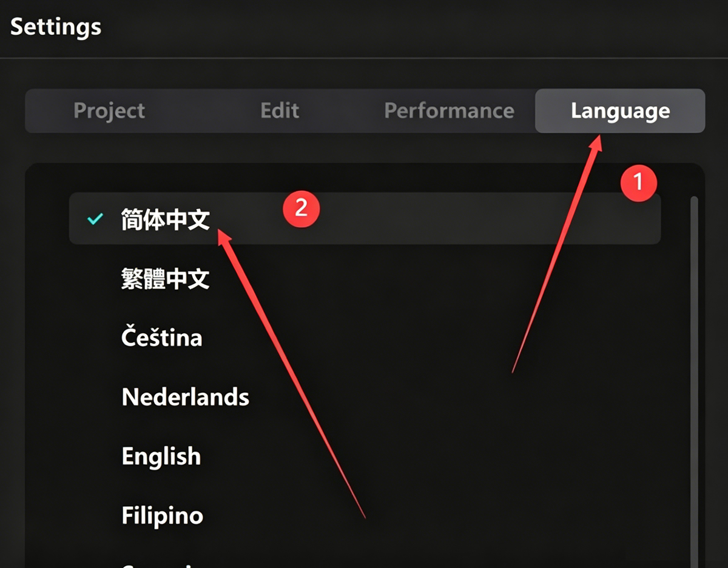Choose 简体中文 language option
Image resolution: width=728 pixels, height=568 pixels.
[365, 219]
